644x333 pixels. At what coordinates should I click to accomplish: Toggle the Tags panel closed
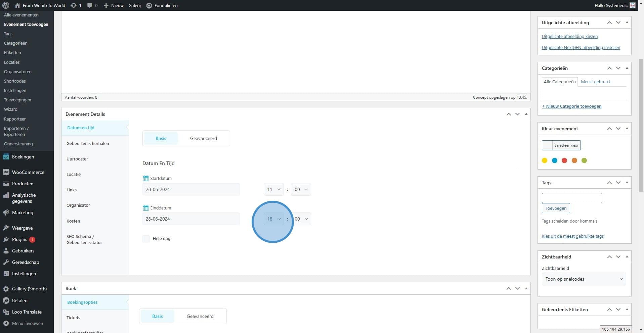point(627,183)
